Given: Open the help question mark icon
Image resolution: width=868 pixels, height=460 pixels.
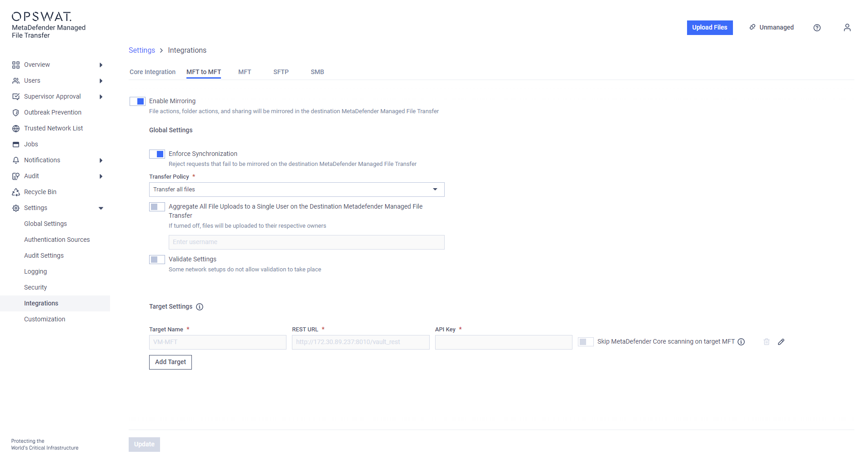Looking at the screenshot, I should (x=817, y=28).
